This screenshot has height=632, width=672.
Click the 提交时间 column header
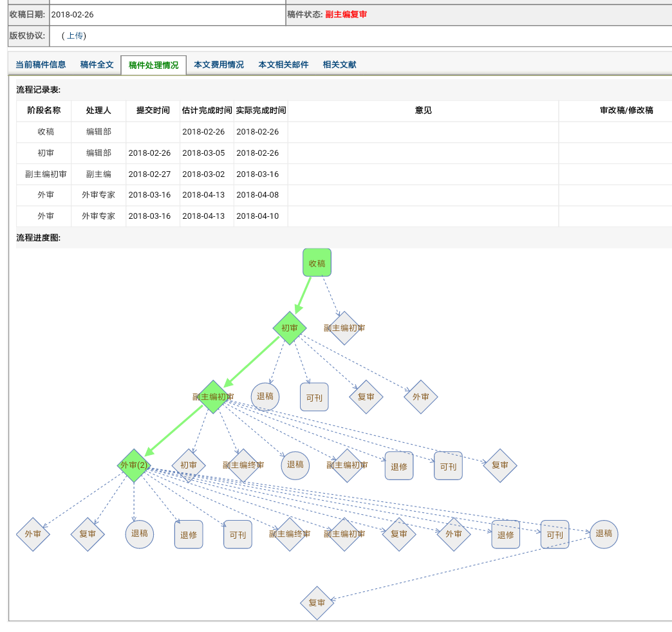(153, 111)
